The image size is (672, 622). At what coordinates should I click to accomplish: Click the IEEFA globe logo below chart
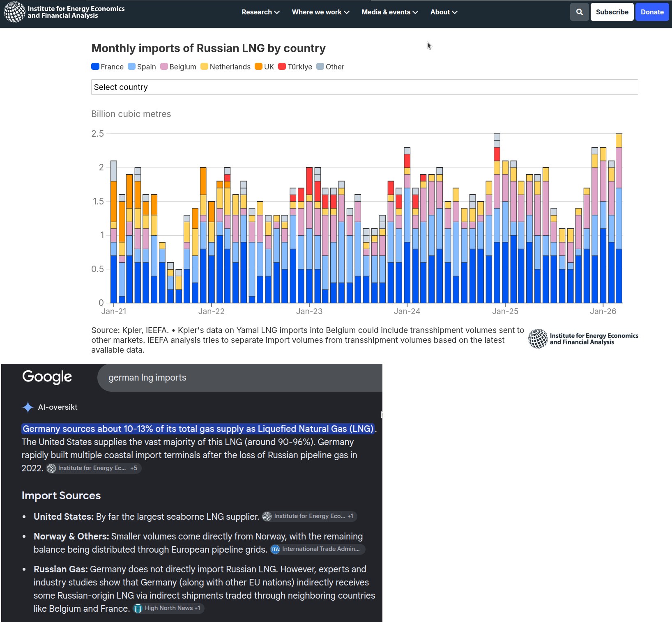coord(538,339)
